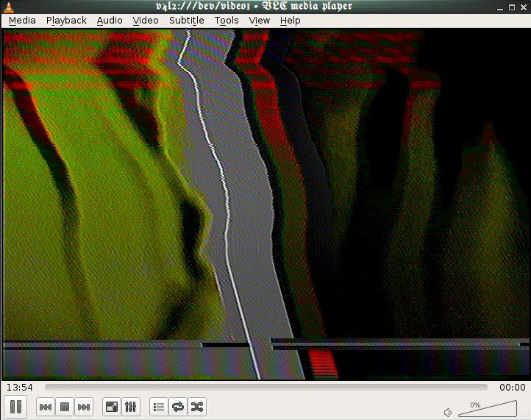This screenshot has width=531, height=420.
Task: Stop playback with the stop button
Action: coord(65,407)
